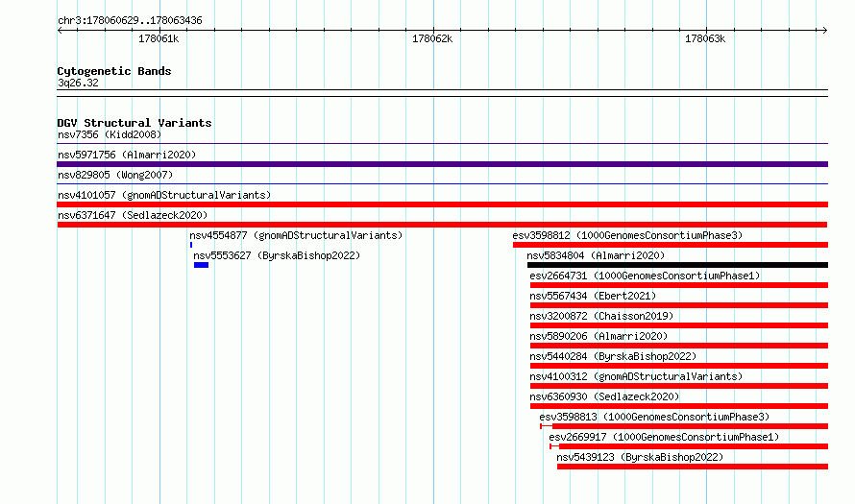Open nsv5890206 (Almarri2020) label
This screenshot has width=855, height=504.
(598, 336)
